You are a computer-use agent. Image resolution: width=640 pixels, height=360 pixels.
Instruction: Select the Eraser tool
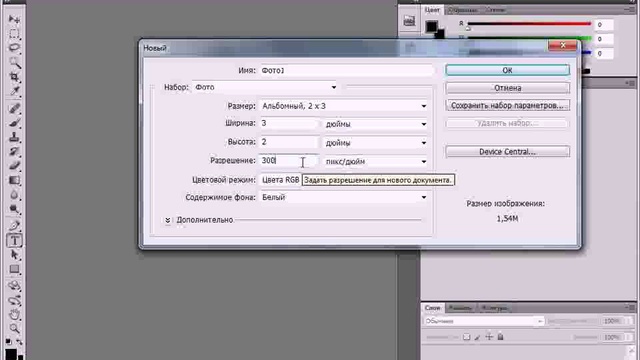(x=14, y=166)
